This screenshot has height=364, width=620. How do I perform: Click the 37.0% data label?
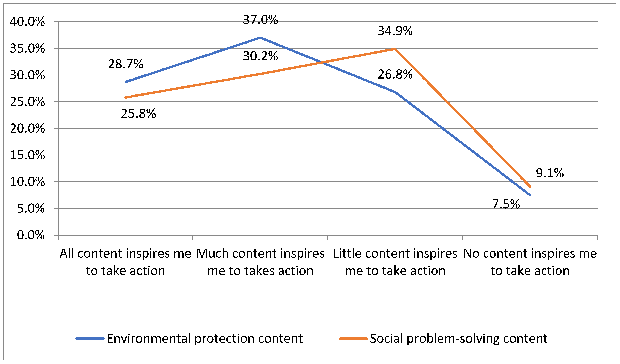(x=260, y=20)
